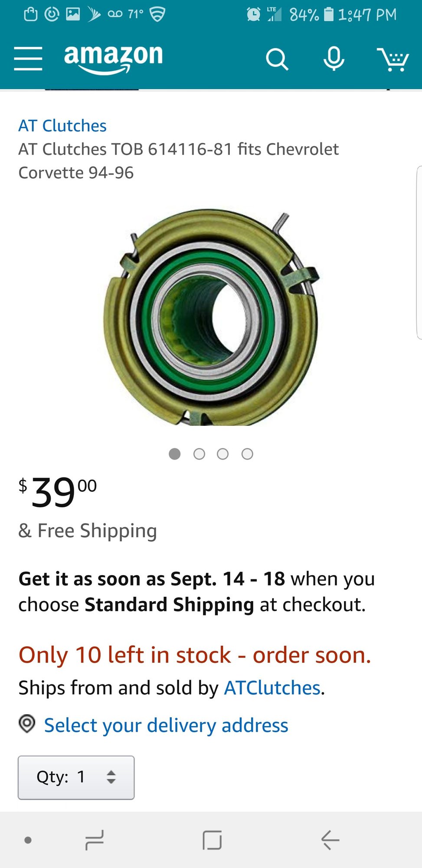
Task: Tap the clutch bearing product image
Action: 211,317
